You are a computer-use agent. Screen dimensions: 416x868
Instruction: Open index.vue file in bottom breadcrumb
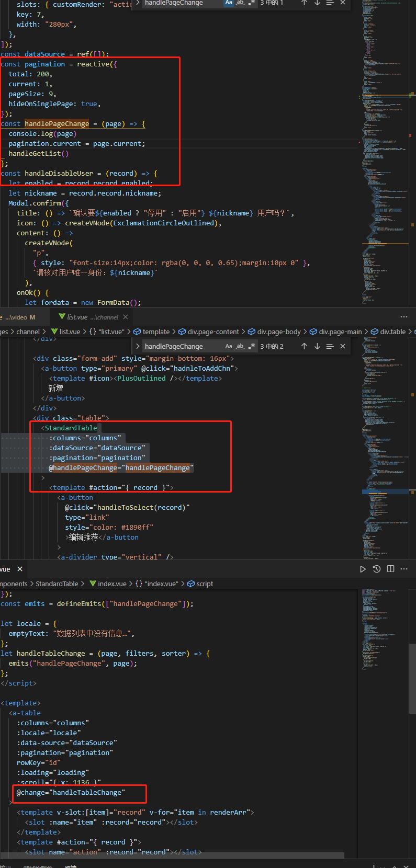click(x=108, y=584)
